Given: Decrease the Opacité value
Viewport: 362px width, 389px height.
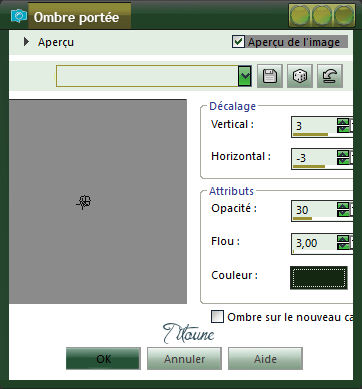Looking at the screenshot, I should pyautogui.click(x=343, y=212).
